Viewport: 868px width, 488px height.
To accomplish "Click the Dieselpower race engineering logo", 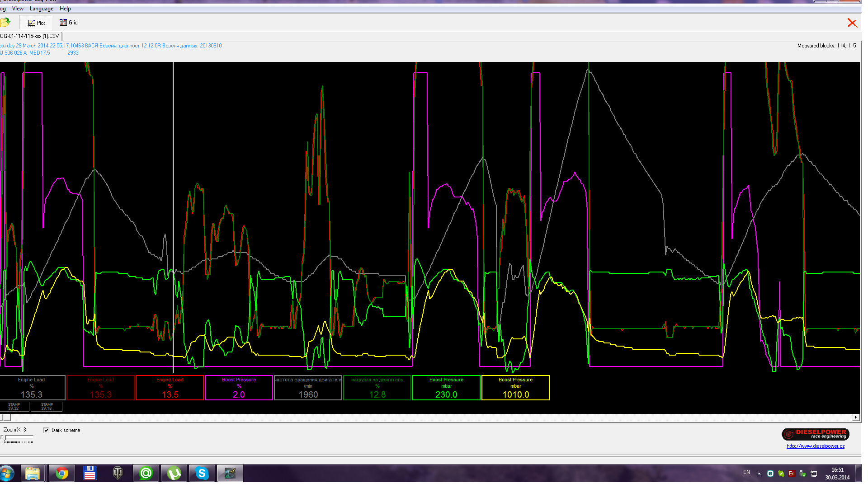I will tap(815, 434).
